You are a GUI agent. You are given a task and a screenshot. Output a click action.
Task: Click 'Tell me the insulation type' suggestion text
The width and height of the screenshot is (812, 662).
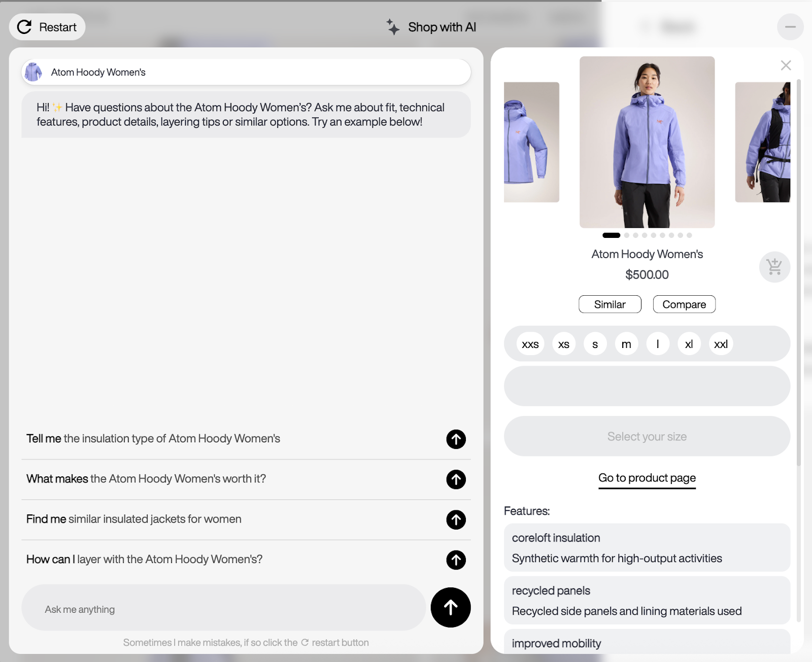153,439
